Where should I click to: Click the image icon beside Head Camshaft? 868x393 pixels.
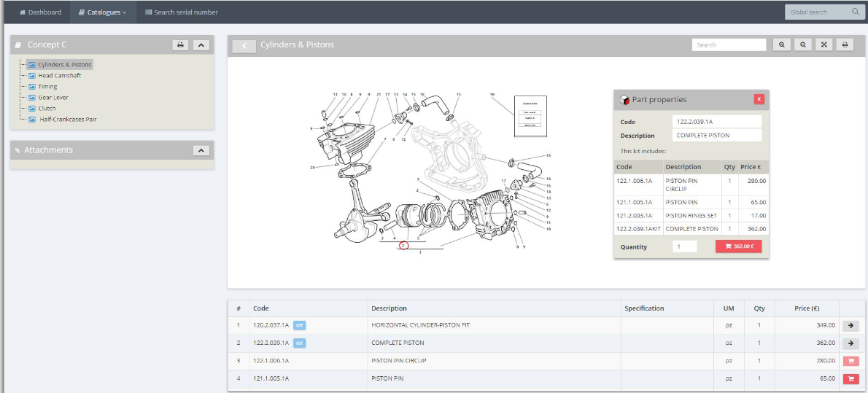pyautogui.click(x=32, y=76)
